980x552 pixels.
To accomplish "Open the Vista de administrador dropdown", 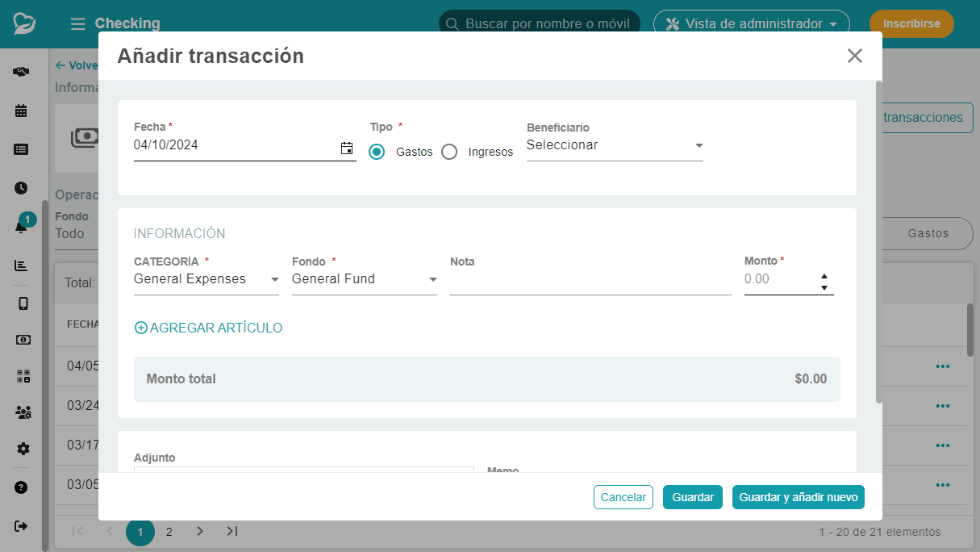I will pos(752,24).
